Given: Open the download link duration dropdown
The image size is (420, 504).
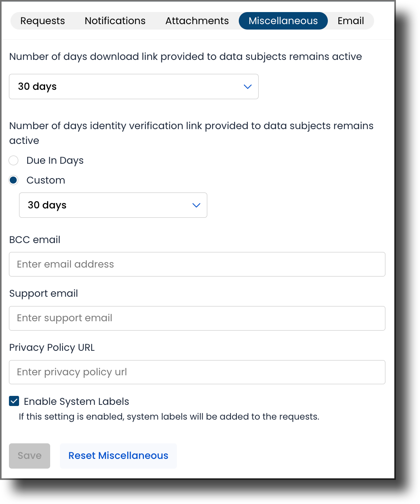Looking at the screenshot, I should 134,86.
